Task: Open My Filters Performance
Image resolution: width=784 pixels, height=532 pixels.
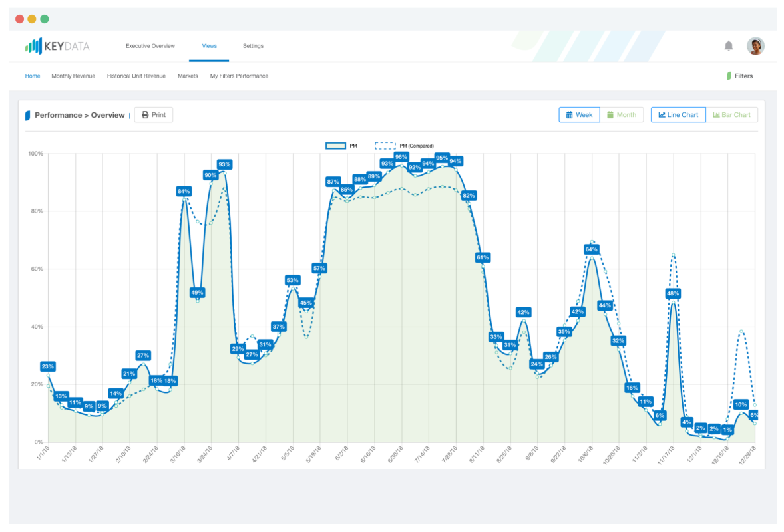Action: point(239,76)
